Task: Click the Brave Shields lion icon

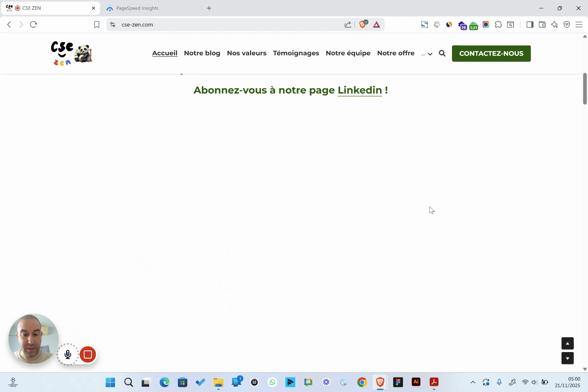Action: (363, 24)
